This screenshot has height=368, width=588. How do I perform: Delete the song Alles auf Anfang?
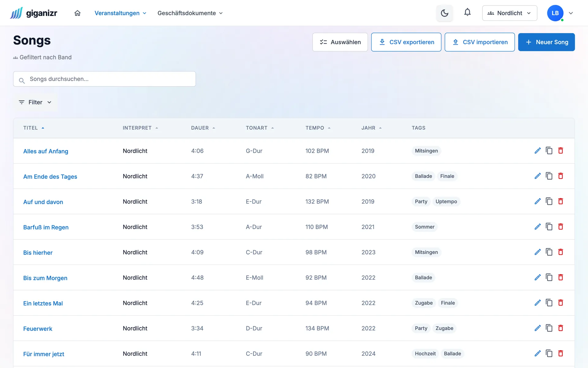(560, 151)
